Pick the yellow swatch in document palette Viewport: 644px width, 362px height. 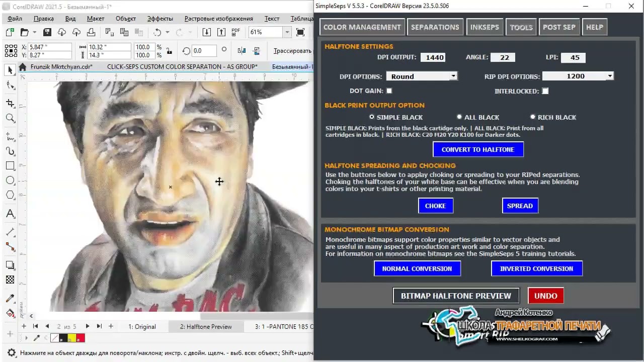[x=72, y=338]
